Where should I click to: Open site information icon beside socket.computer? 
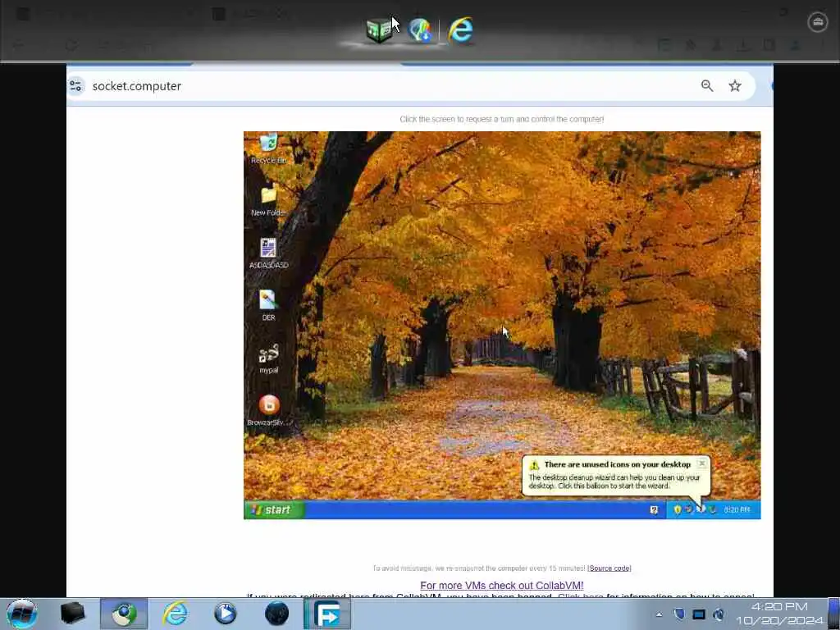click(75, 85)
